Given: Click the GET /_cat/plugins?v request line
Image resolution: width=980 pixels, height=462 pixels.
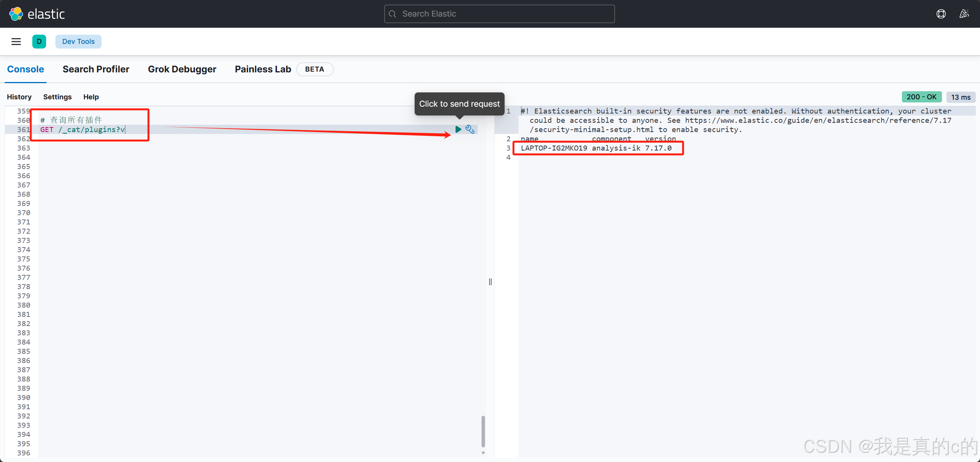Looking at the screenshot, I should coord(83,130).
